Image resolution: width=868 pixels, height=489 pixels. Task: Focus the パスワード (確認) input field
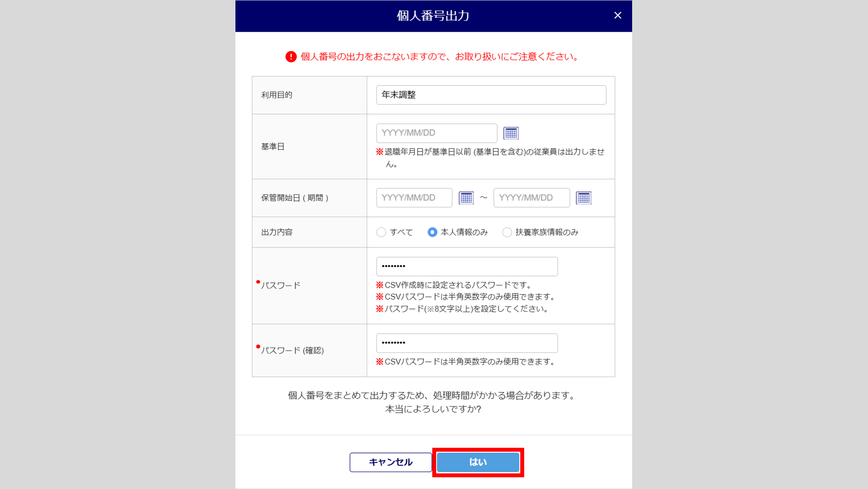[x=467, y=343]
